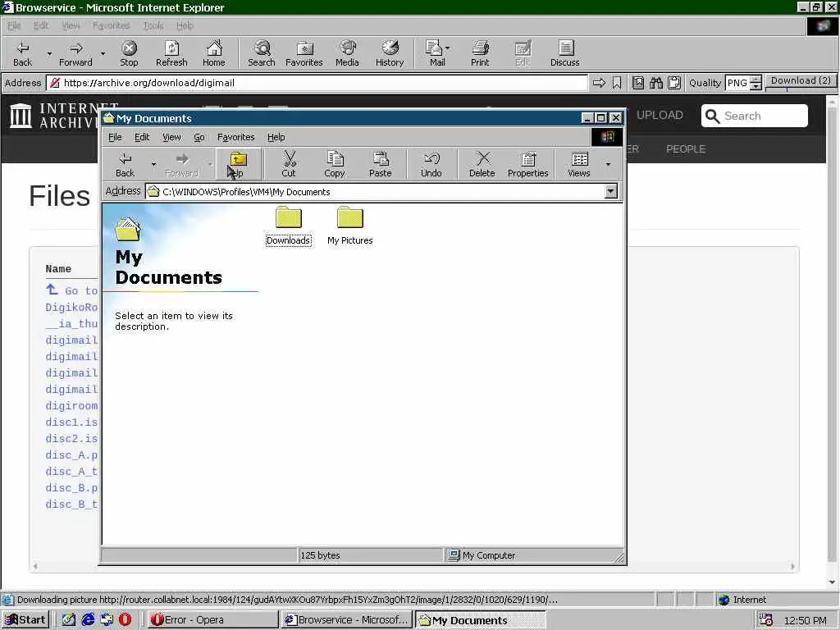This screenshot has height=630, width=840.
Task: Switch to Browservice taskbar button
Action: pyautogui.click(x=347, y=620)
